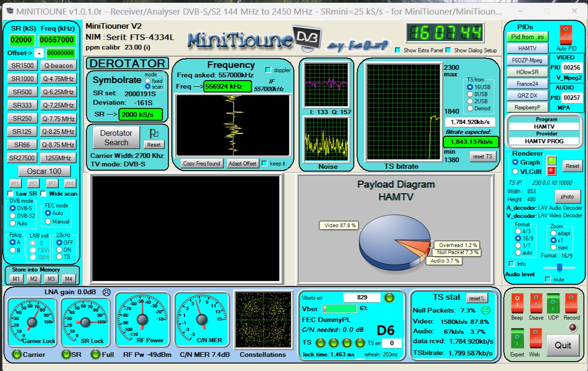The height and width of the screenshot is (371, 588).
Task: Click the Vber green progress bar
Action: point(340,309)
